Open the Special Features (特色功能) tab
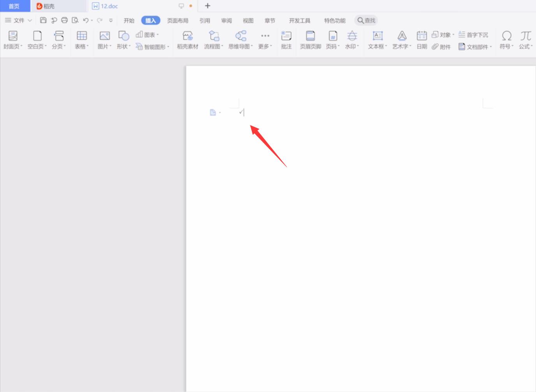Image resolution: width=536 pixels, height=392 pixels. tap(335, 21)
